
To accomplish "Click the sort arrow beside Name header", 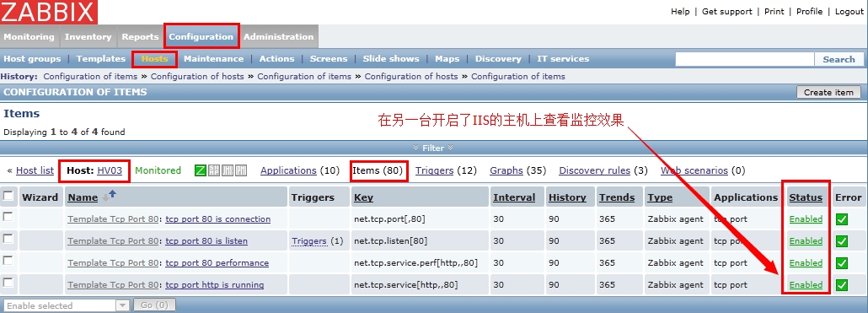I will pyautogui.click(x=110, y=196).
